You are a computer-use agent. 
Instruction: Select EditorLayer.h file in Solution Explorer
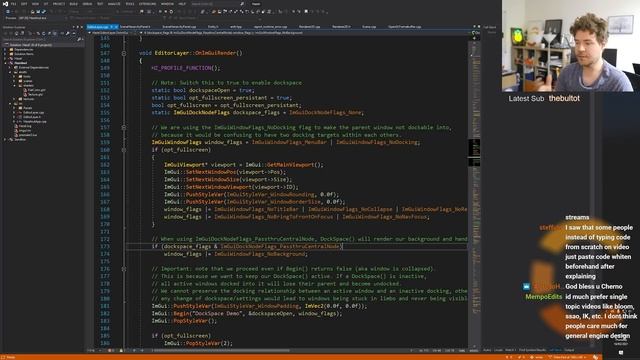(x=32, y=117)
